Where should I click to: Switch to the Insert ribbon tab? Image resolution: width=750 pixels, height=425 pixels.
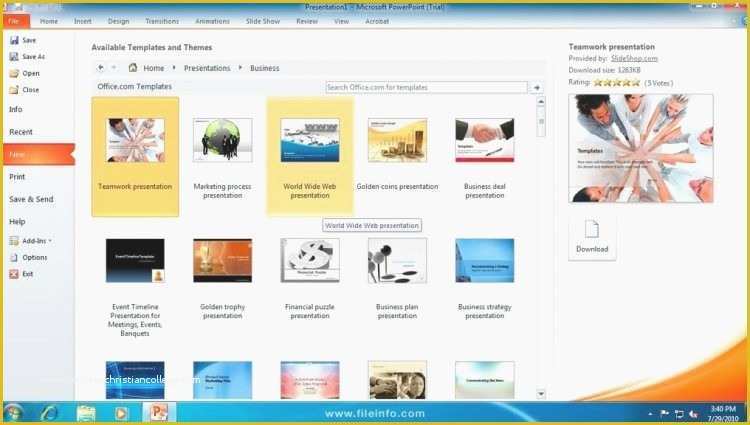(x=83, y=21)
